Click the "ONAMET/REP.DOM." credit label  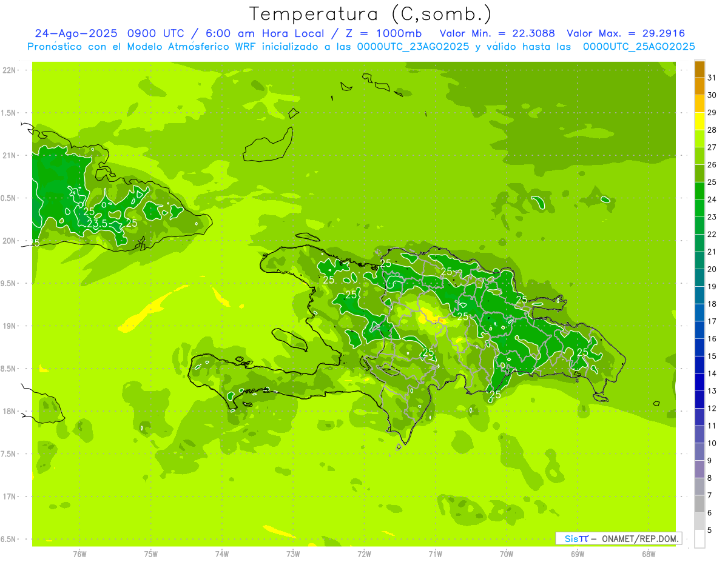[x=640, y=538]
